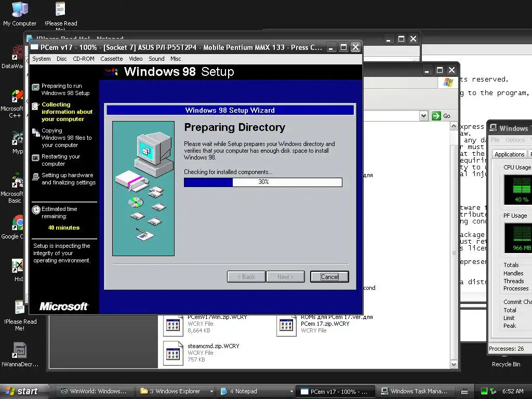The image size is (532, 399).
Task: Open the Applications tab in Task Manager
Action: tap(509, 154)
